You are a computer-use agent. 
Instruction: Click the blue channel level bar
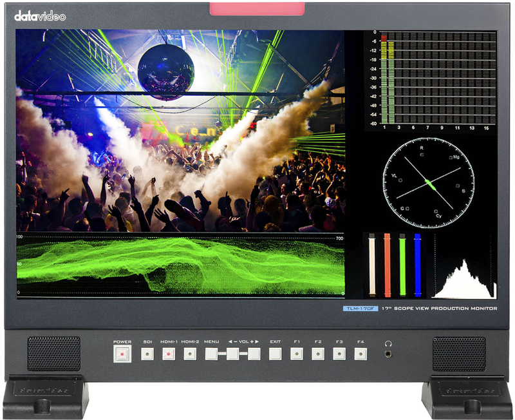pos(417,265)
